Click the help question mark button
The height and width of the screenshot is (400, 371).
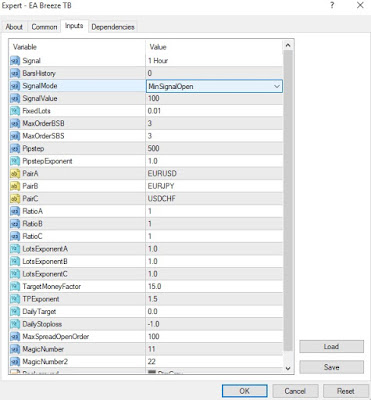(x=332, y=5)
